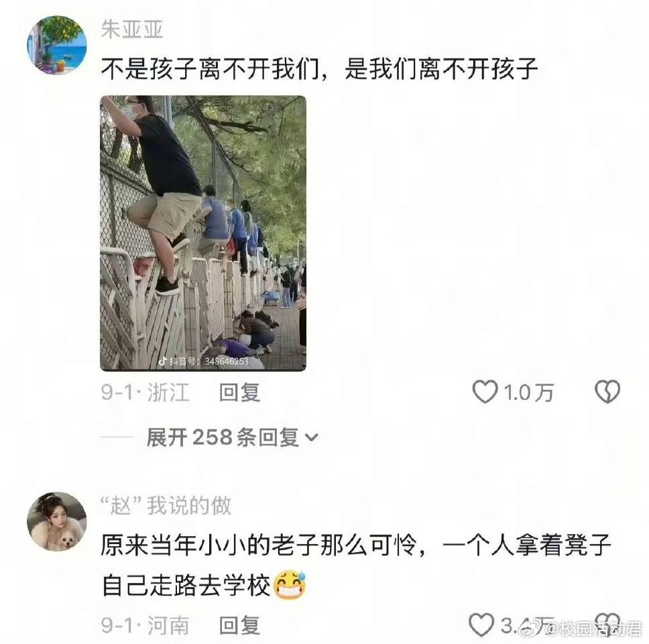Click 展开 258 条回复 text

223,437
